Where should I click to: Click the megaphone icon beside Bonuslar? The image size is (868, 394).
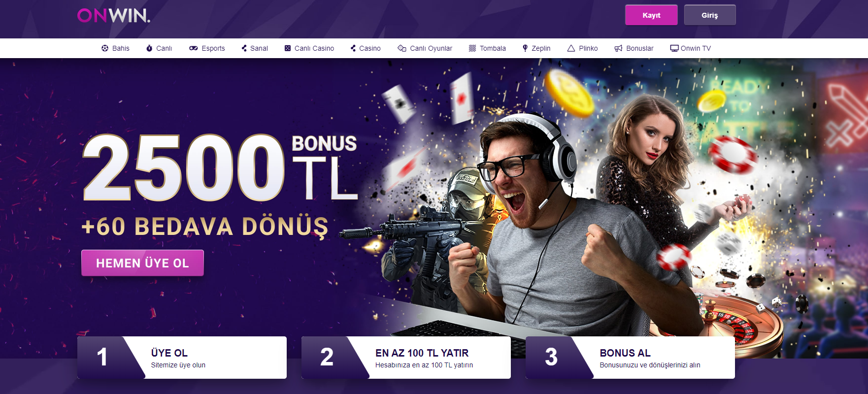pyautogui.click(x=618, y=48)
